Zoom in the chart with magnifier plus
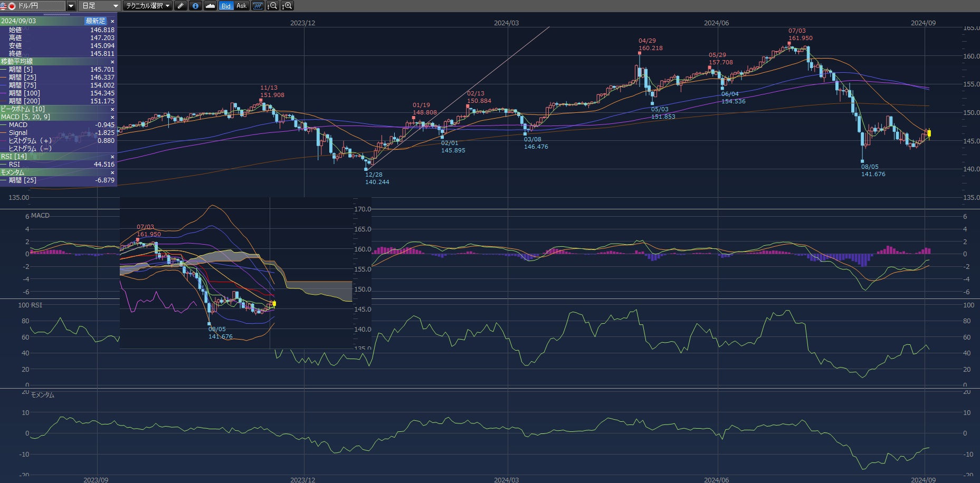 [x=287, y=6]
